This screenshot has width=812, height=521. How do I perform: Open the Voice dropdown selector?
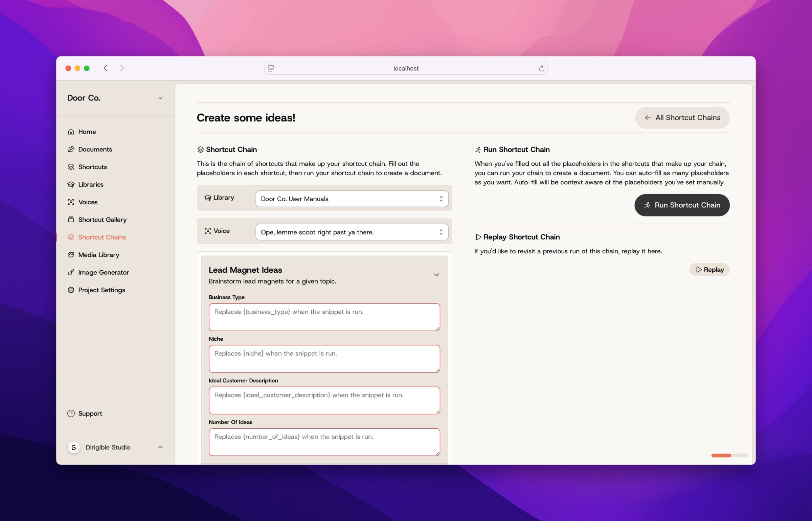352,232
